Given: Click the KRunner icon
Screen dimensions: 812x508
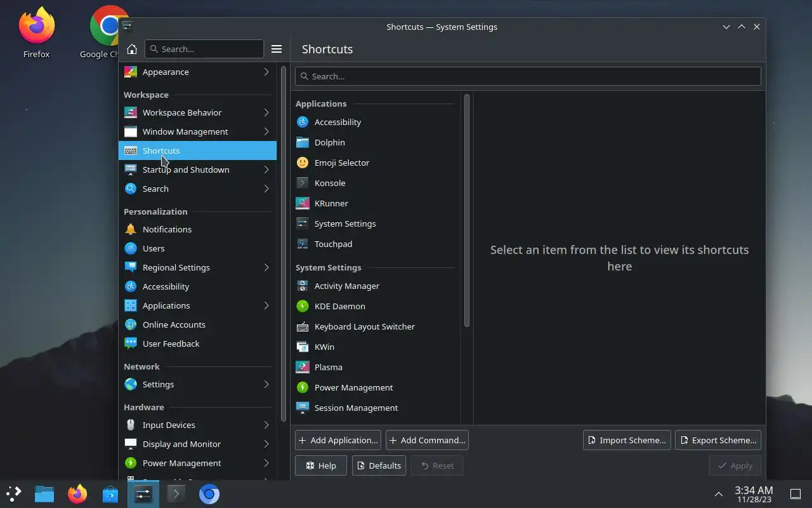Looking at the screenshot, I should (303, 203).
